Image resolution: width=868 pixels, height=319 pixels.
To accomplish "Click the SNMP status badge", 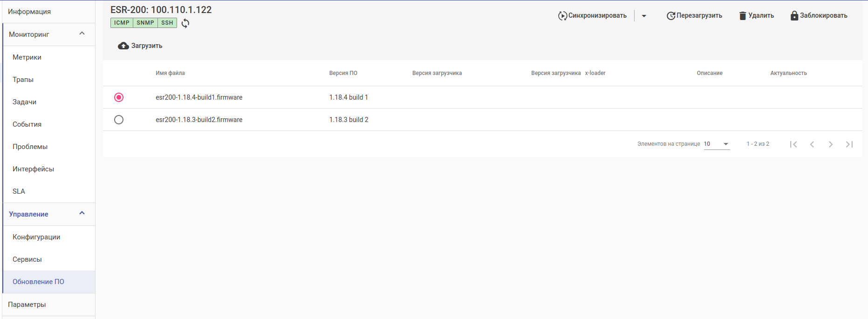I will [145, 23].
